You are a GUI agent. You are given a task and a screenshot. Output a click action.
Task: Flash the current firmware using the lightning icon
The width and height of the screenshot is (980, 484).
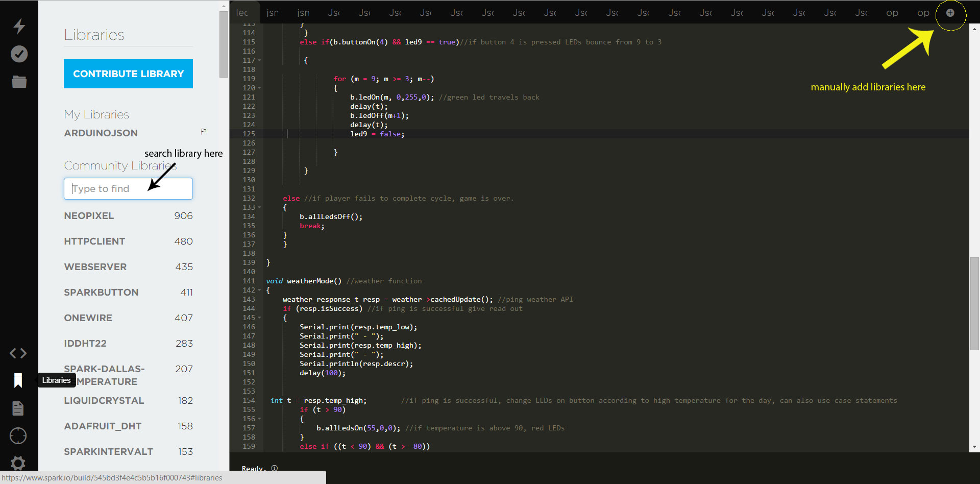(18, 27)
